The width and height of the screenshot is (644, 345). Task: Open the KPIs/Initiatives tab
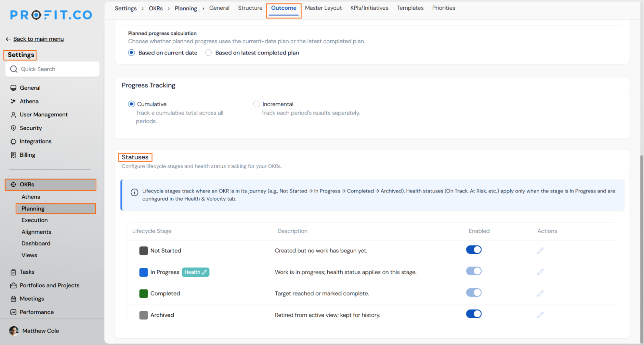click(369, 8)
